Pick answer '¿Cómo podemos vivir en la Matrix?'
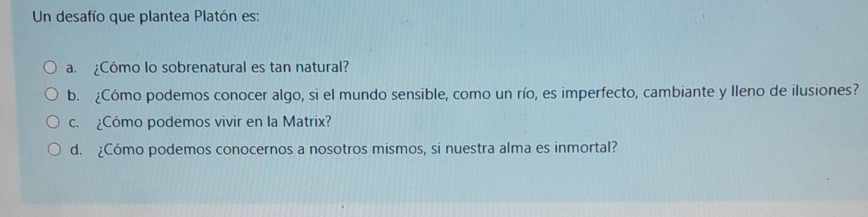 214,122
